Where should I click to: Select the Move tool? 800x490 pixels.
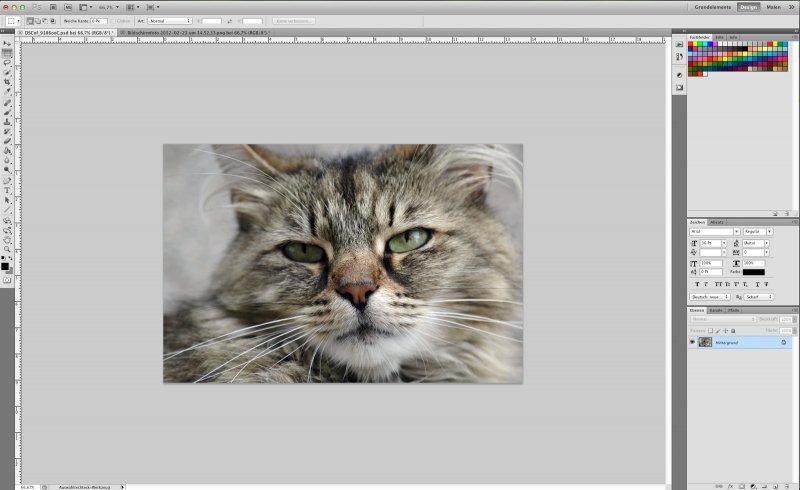pos(7,44)
